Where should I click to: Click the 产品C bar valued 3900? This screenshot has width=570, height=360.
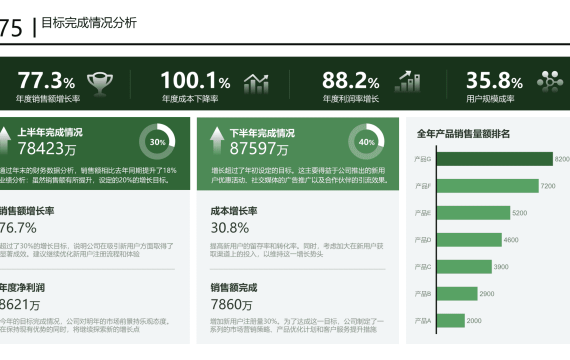click(x=465, y=267)
